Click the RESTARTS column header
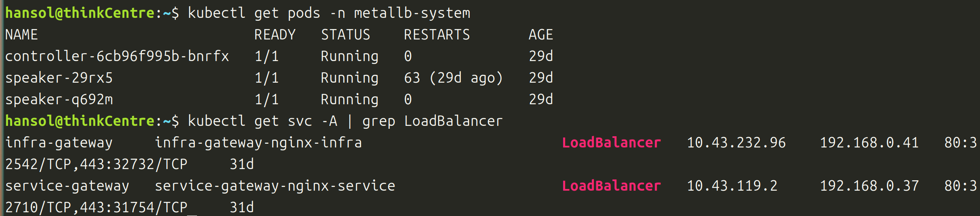Viewport: 980px width, 216px height. pyautogui.click(x=437, y=34)
